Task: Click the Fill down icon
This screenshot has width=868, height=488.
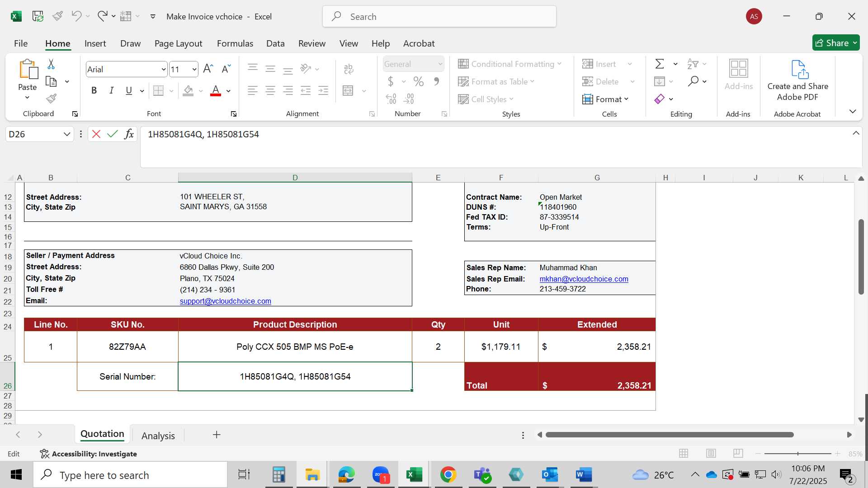Action: point(659,81)
